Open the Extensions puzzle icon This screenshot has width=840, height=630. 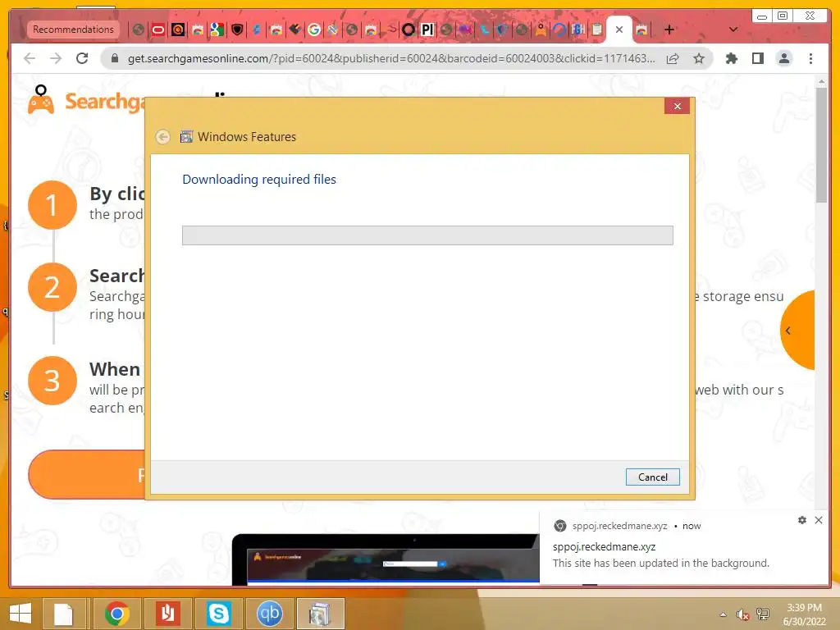click(x=731, y=58)
